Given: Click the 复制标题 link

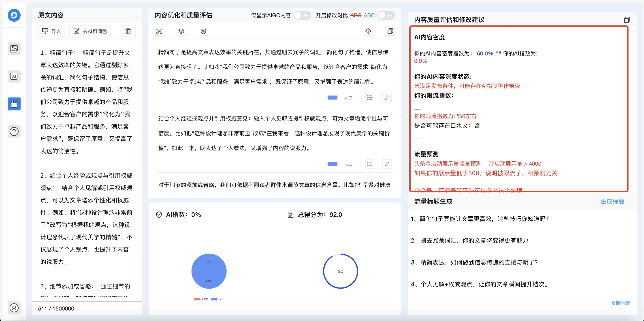Looking at the screenshot, I should coord(621,303).
